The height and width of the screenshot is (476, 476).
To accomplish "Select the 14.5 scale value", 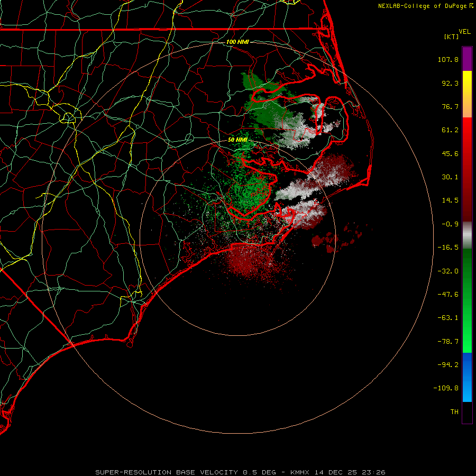I will [450, 200].
